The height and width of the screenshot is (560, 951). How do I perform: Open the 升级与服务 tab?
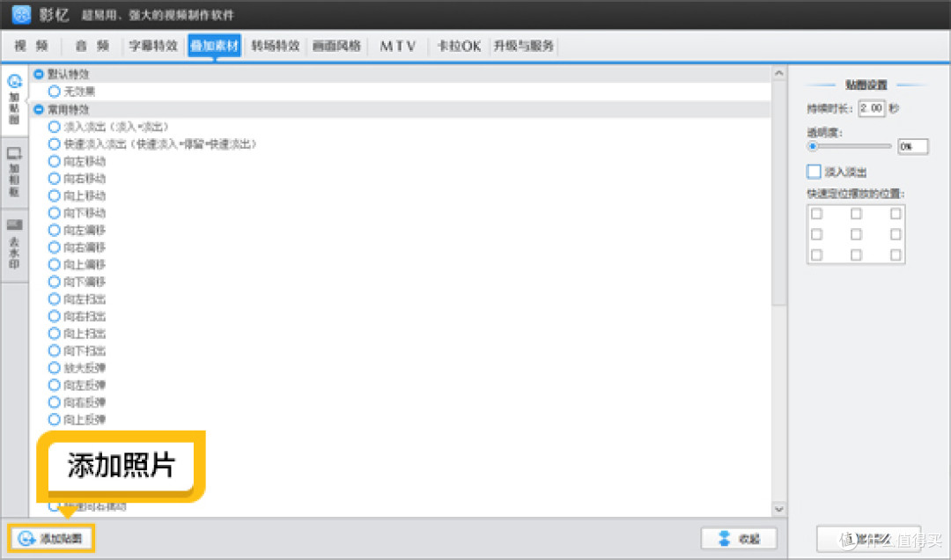[523, 46]
